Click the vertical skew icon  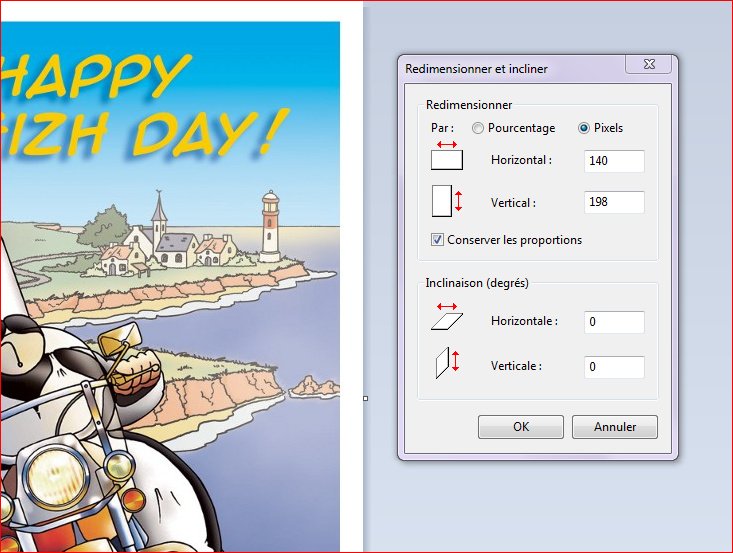447,363
